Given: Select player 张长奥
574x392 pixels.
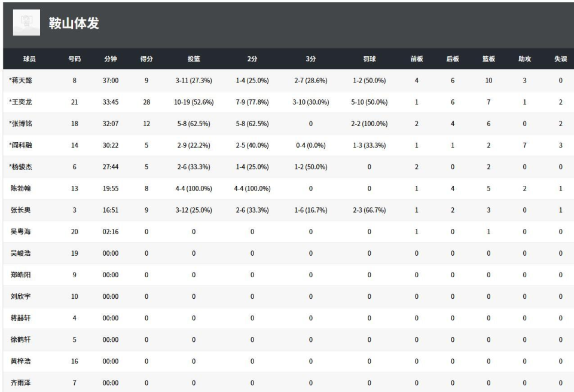Looking at the screenshot, I should pos(21,210).
